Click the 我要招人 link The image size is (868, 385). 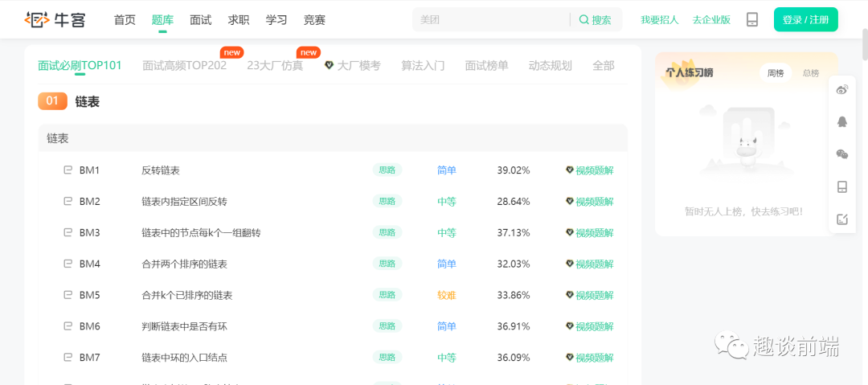pyautogui.click(x=660, y=20)
